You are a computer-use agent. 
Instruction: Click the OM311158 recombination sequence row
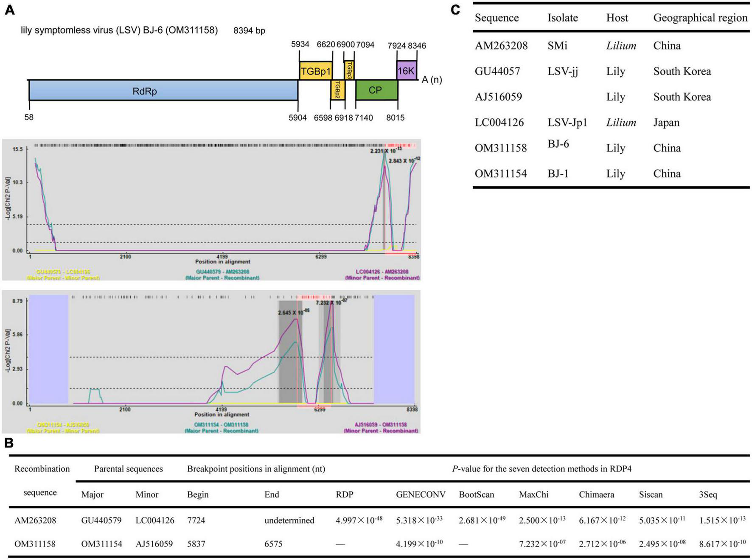pos(35,544)
